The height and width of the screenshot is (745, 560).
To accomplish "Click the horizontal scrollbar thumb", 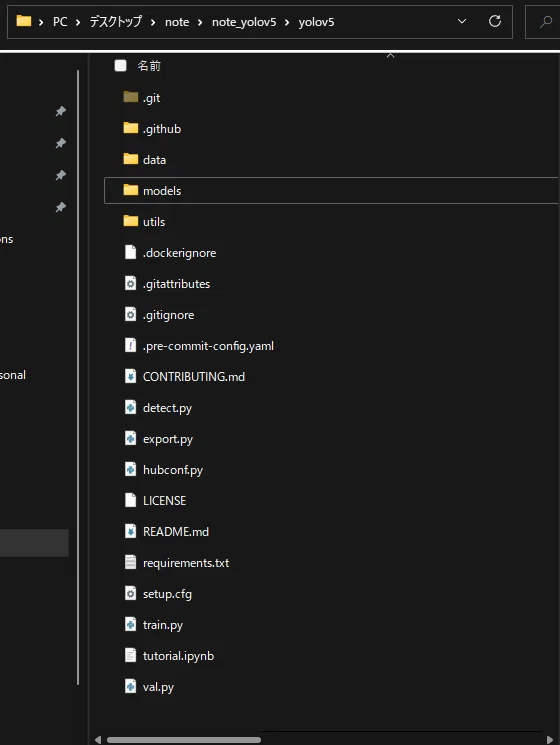I will click(184, 740).
